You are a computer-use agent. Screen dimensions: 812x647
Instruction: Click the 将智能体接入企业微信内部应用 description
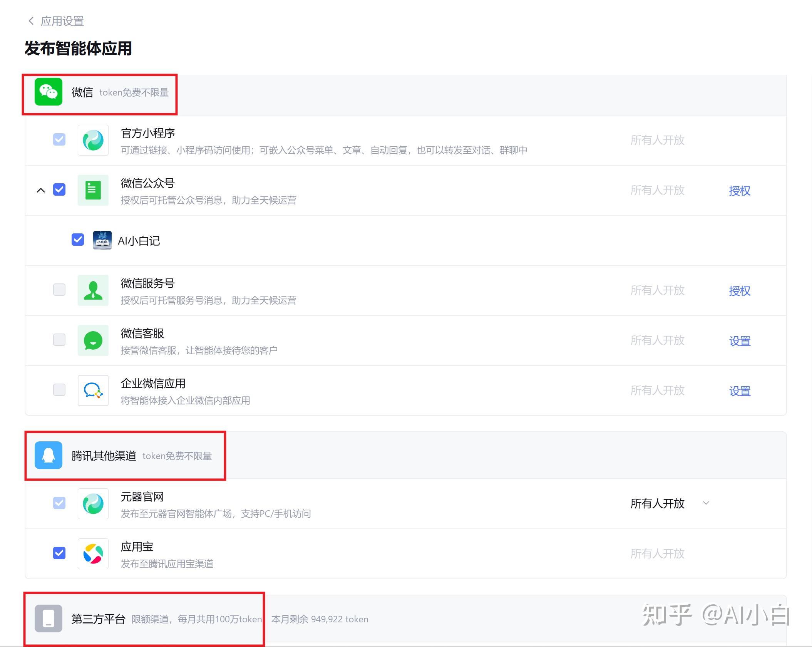point(186,401)
